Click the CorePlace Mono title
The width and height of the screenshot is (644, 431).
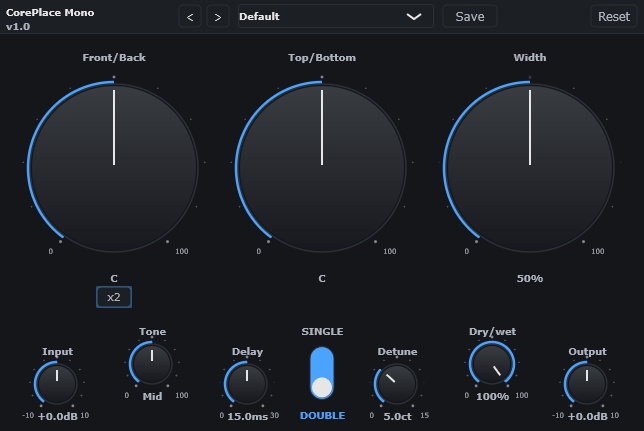coord(50,12)
